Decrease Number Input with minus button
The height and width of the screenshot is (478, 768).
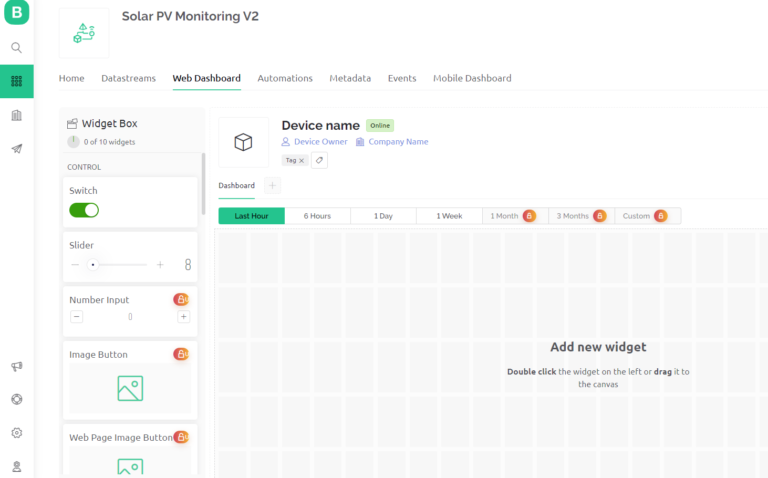(76, 316)
